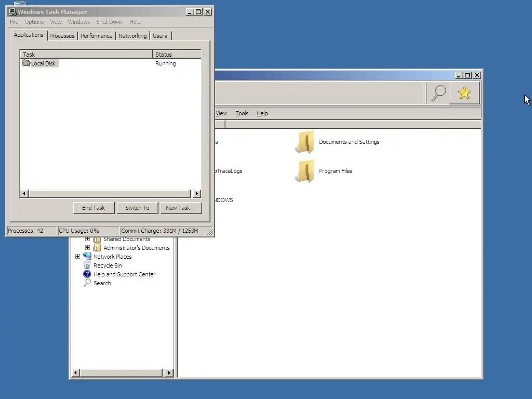The height and width of the screenshot is (399, 532).
Task: Click the Administrator's Documents folder icon
Action: [97, 248]
